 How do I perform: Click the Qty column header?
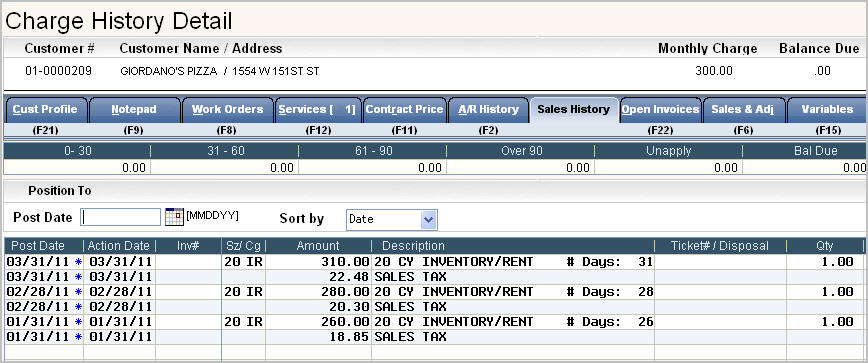click(825, 245)
